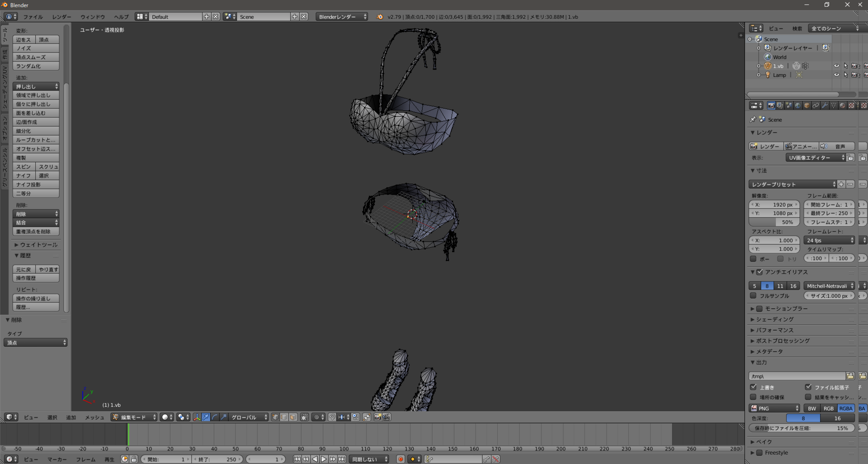Open the Object properties tab (cube icon)
The height and width of the screenshot is (464, 868).
[807, 105]
